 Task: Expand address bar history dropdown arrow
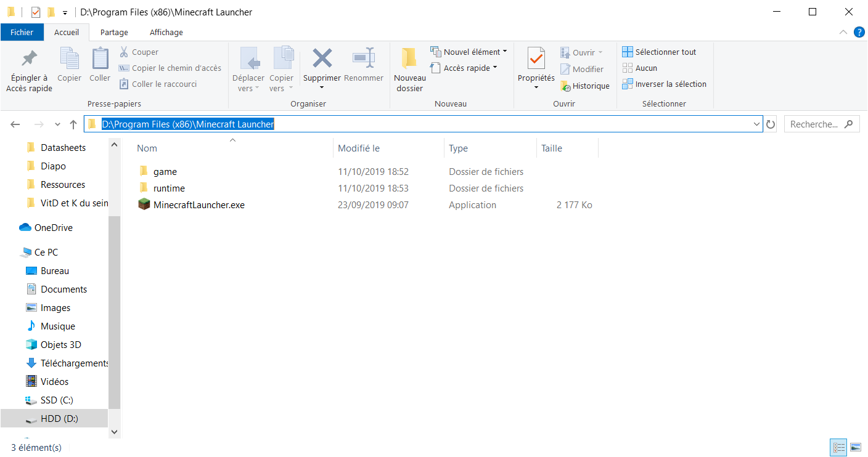(757, 124)
